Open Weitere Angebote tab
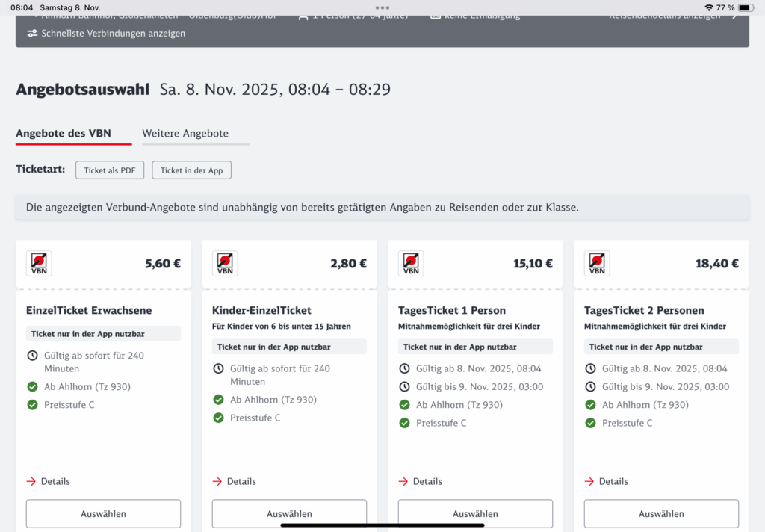 click(185, 134)
